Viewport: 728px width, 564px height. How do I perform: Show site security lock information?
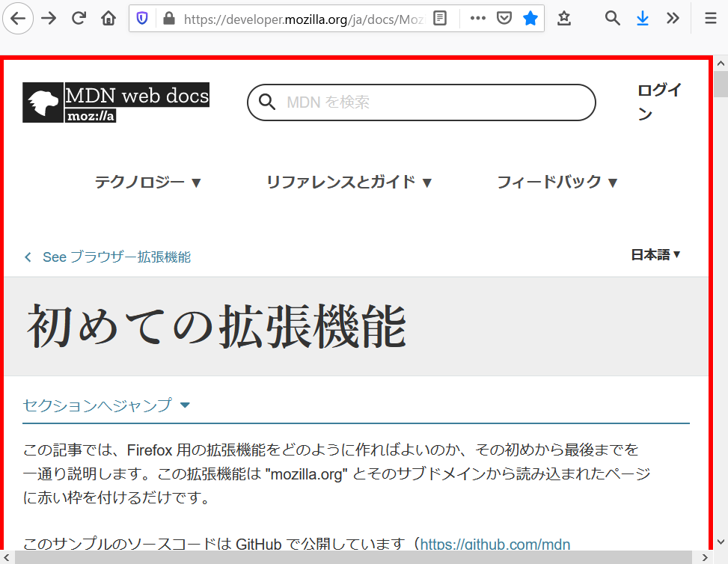169,19
